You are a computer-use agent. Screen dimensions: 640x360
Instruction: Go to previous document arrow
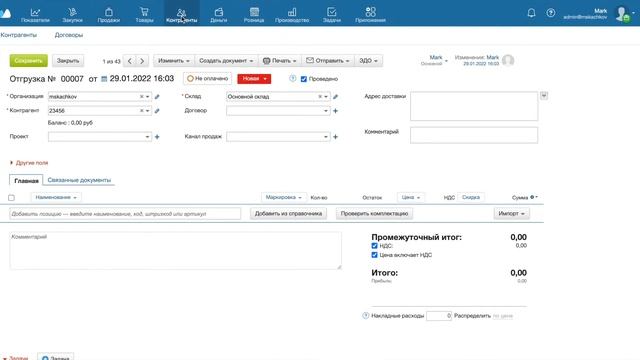(129, 61)
